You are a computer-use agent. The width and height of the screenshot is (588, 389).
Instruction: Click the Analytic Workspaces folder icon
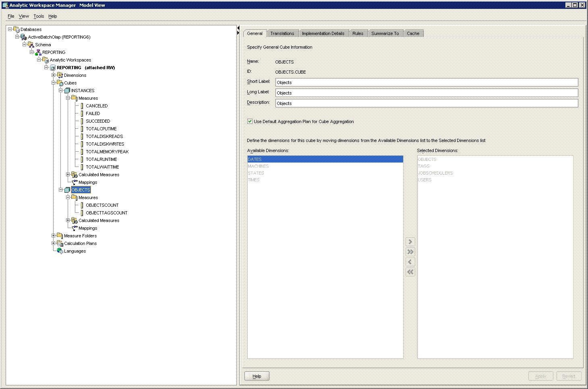coord(46,60)
